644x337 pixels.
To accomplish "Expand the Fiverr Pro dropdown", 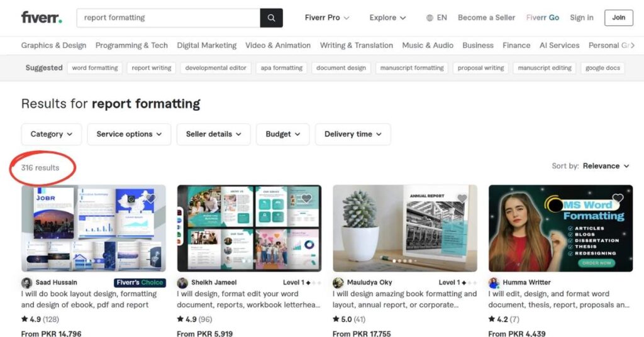I will click(327, 18).
